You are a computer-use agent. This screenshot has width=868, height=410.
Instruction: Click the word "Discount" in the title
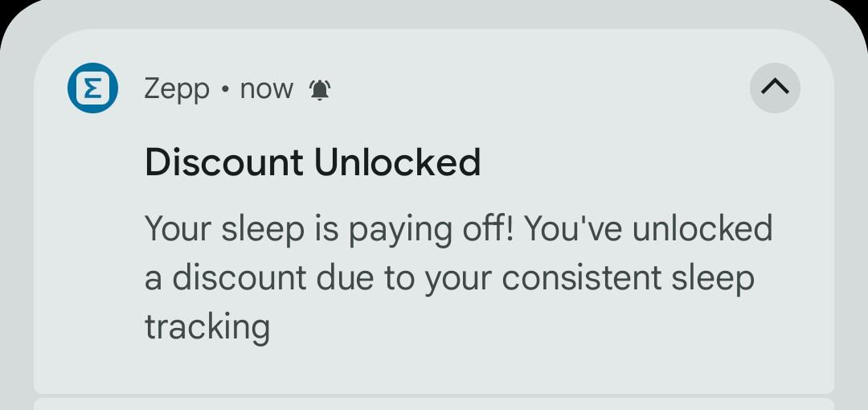[223, 163]
